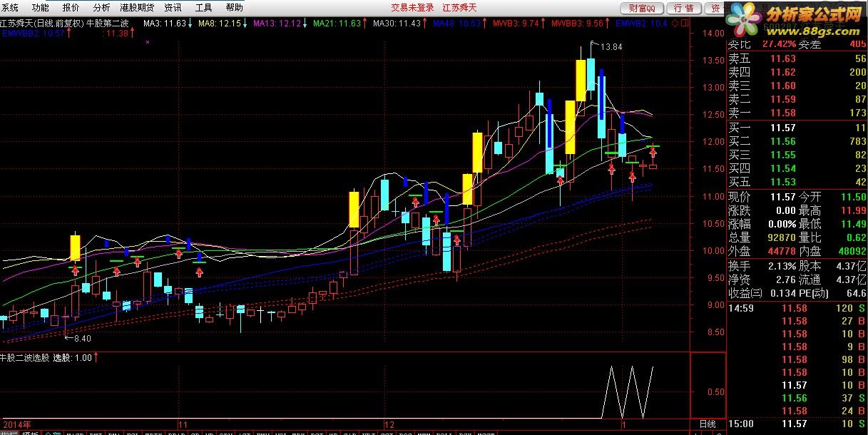This screenshot has width=868, height=435.
Task: Click the 13.84 high price annotation
Action: (611, 47)
